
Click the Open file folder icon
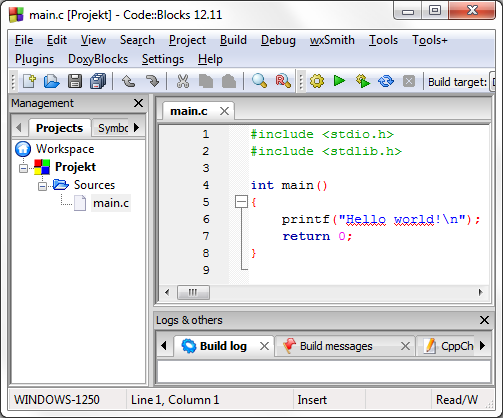coord(52,81)
